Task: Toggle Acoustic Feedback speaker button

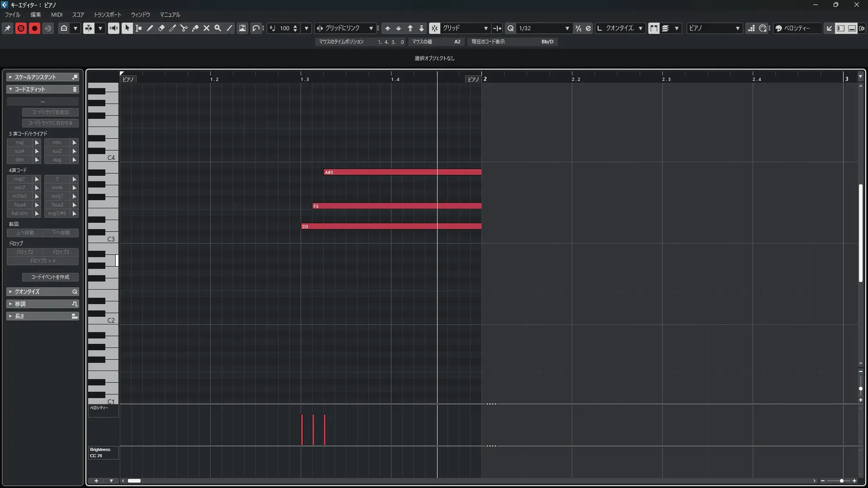Action: (x=113, y=28)
